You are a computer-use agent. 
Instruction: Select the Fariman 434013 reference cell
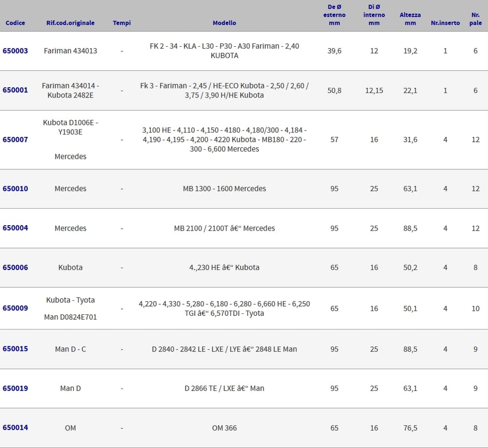[70, 51]
